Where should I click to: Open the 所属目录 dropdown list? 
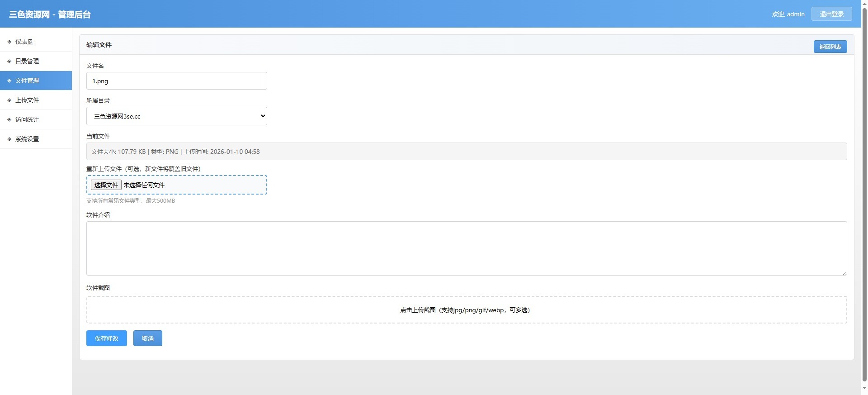pyautogui.click(x=176, y=116)
